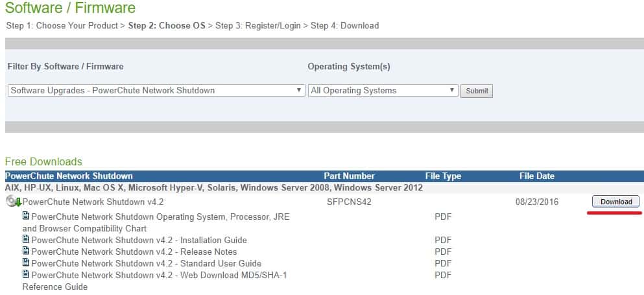This screenshot has height=295, width=644.
Task: Open the Standard User Guide link
Action: click(x=146, y=263)
